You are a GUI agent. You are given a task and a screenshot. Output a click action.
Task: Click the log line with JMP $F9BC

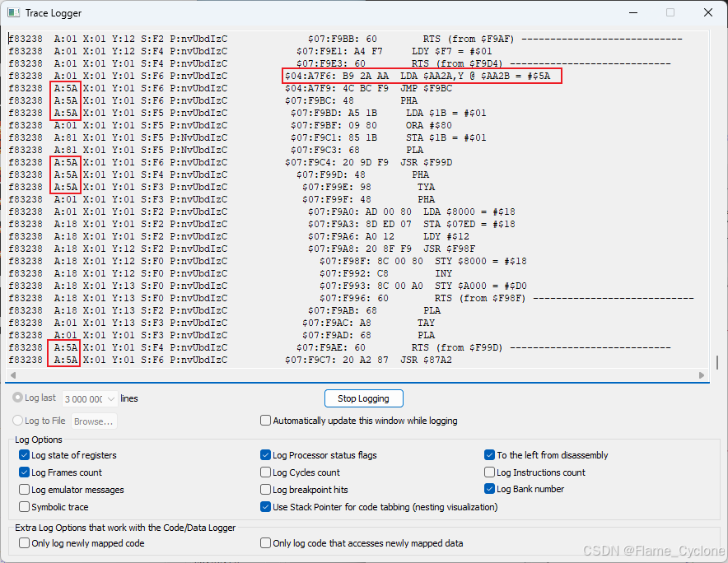(231, 88)
